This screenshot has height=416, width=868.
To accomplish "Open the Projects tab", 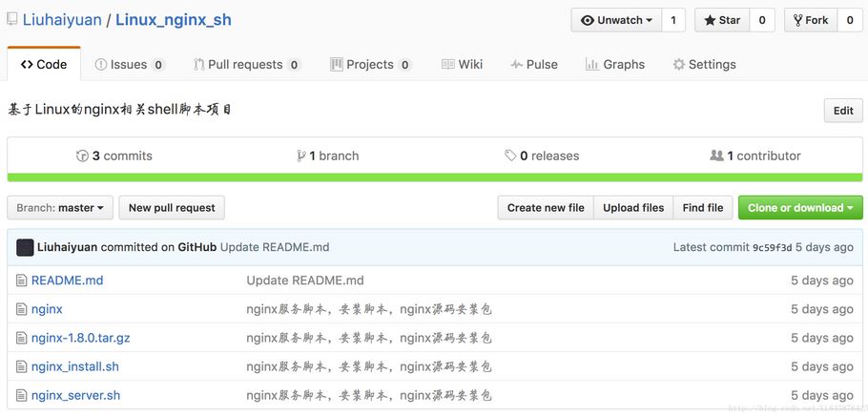I will coord(370,64).
